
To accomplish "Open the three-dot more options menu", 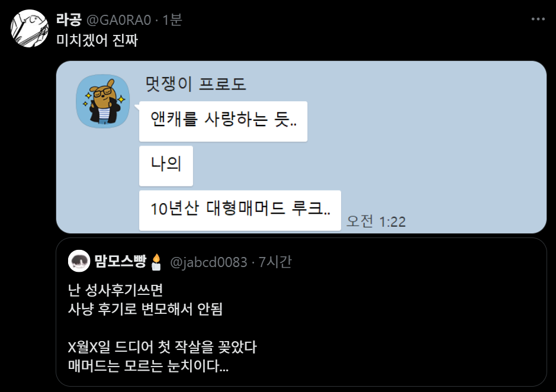I will coord(538,19).
